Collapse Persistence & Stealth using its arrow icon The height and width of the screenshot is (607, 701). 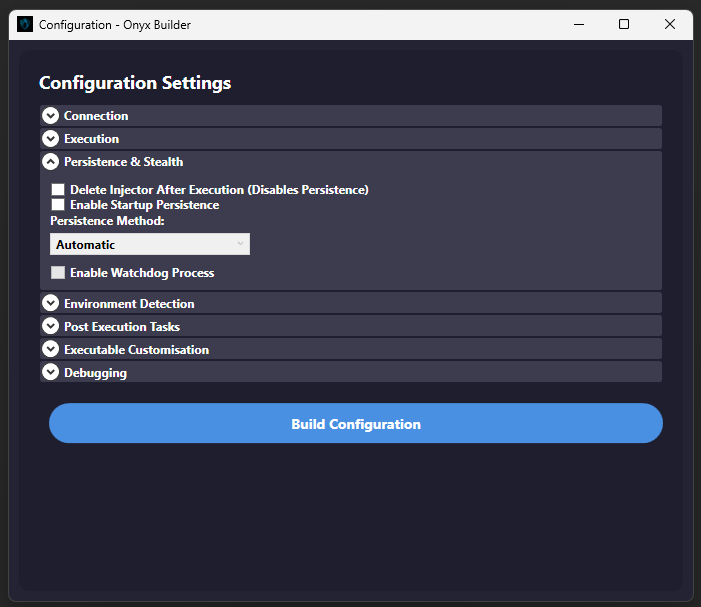51,162
